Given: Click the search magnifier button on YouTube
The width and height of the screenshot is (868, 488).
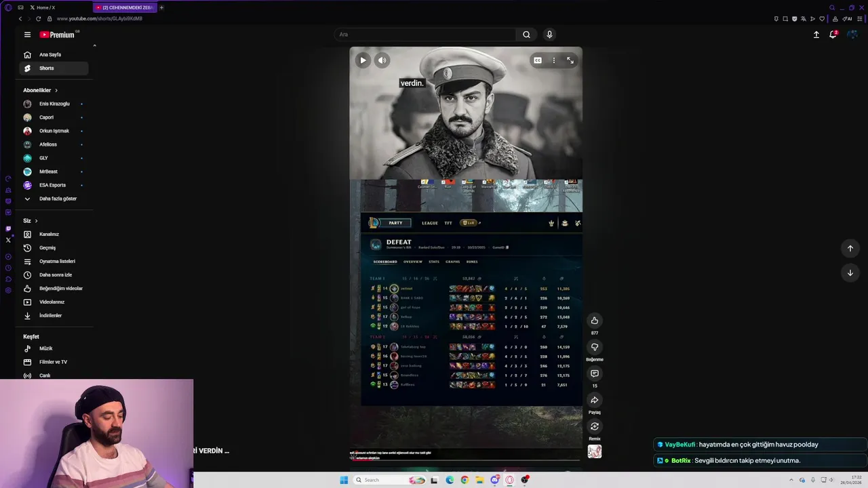Looking at the screenshot, I should 526,35.
